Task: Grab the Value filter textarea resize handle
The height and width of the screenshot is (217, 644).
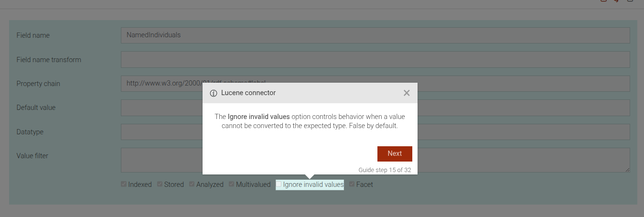Action: (x=627, y=170)
